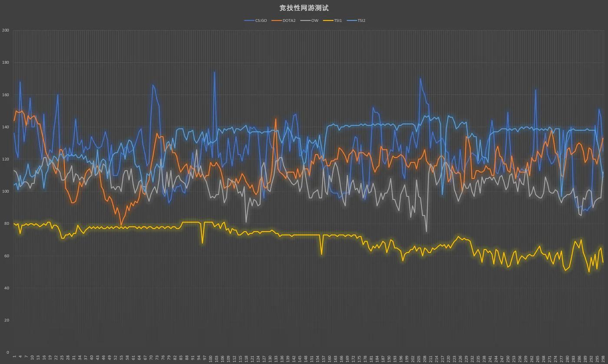Select the 140 label on the vertical axis
The image size is (608, 364).
point(5,127)
